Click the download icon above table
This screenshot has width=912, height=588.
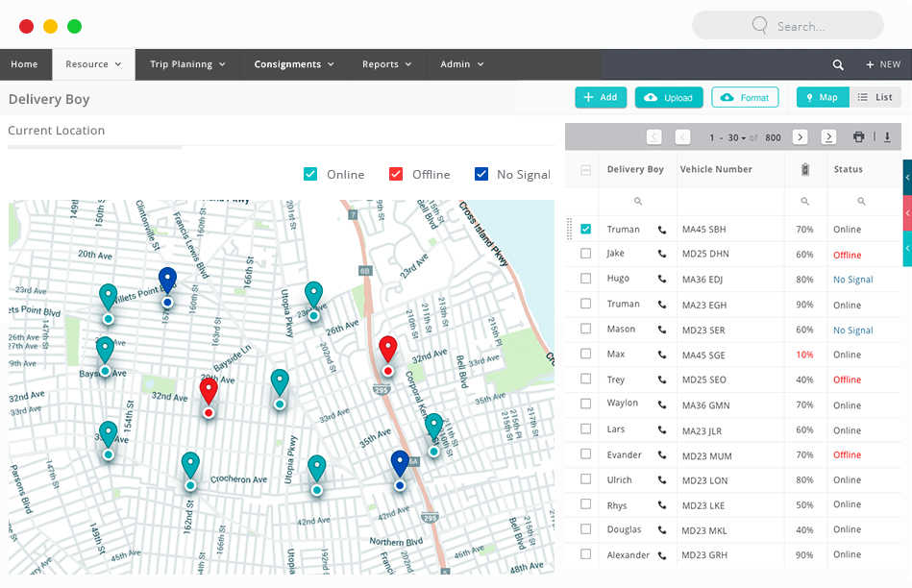coord(888,137)
